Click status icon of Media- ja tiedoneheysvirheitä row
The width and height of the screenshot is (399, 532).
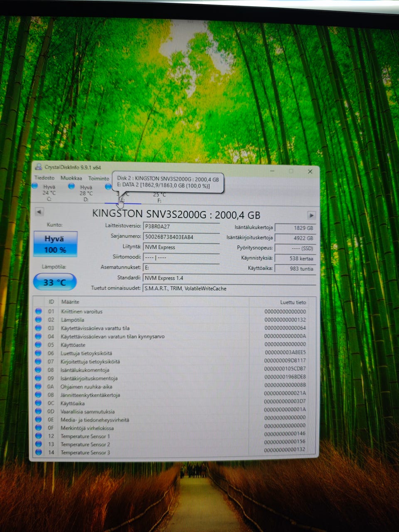[39, 419]
